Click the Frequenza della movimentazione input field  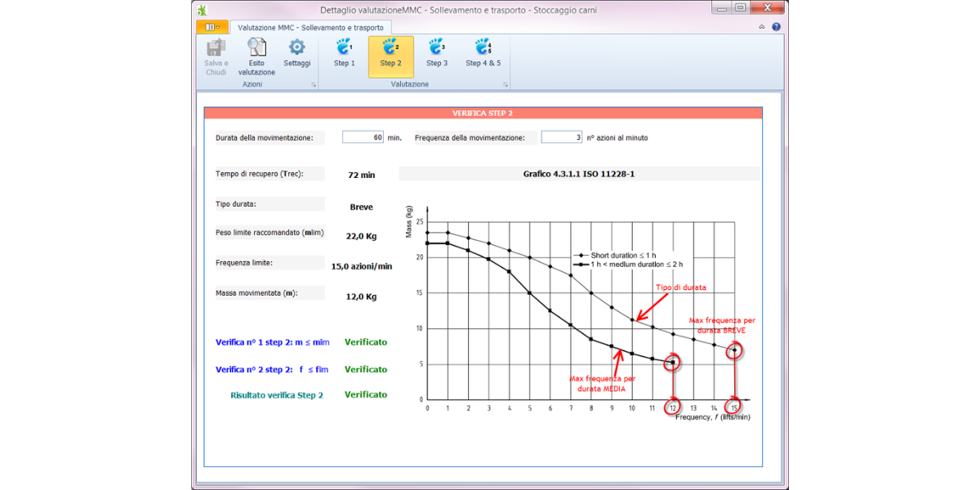click(561, 137)
